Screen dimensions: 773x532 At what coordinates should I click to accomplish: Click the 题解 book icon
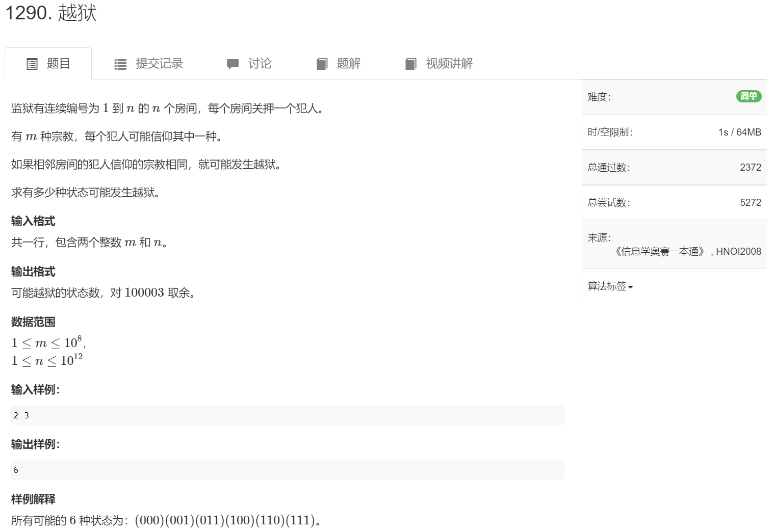[322, 64]
